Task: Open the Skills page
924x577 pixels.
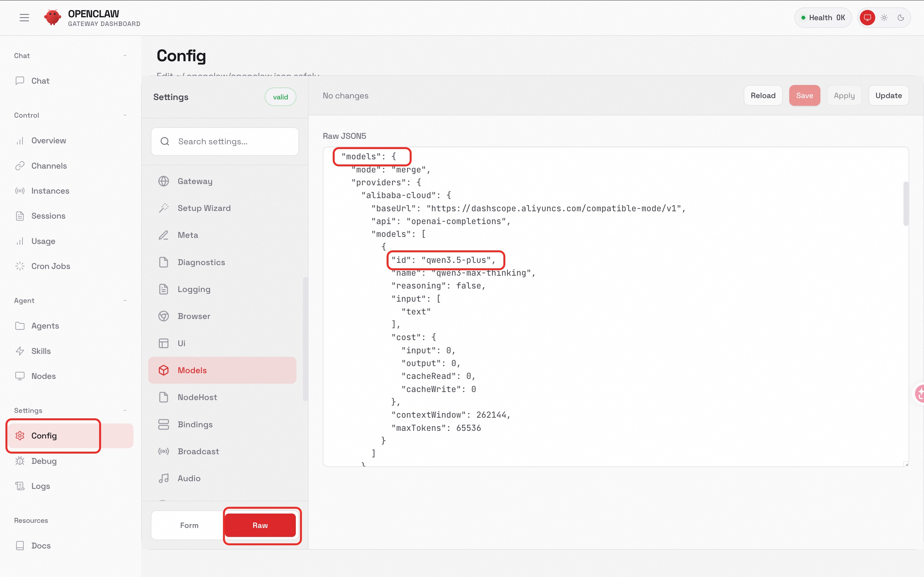Action: (40, 351)
